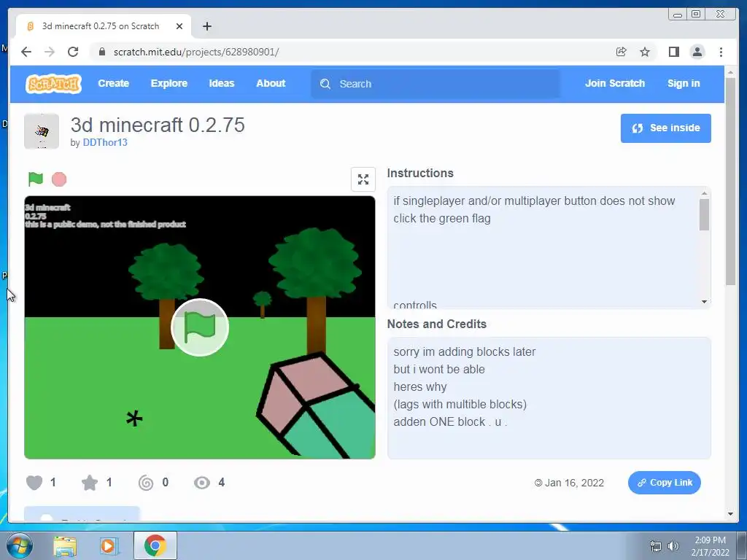Image resolution: width=747 pixels, height=560 pixels.
Task: Click the Copy Link button
Action: (x=664, y=483)
